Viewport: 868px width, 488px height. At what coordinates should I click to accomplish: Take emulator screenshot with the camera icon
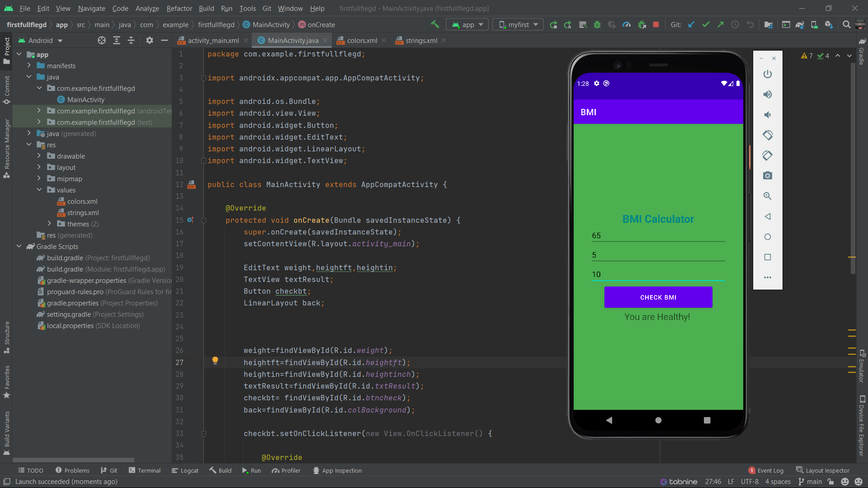pyautogui.click(x=768, y=175)
